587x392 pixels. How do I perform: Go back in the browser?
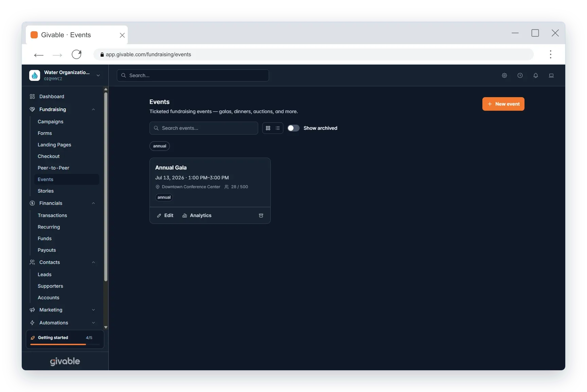(x=39, y=55)
